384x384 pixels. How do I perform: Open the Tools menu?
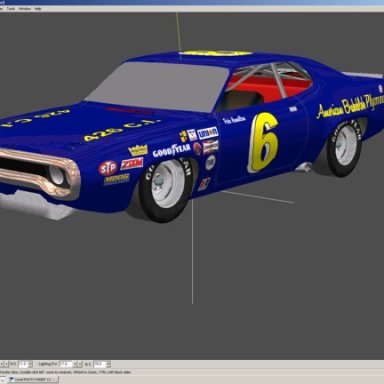pyautogui.click(x=11, y=9)
